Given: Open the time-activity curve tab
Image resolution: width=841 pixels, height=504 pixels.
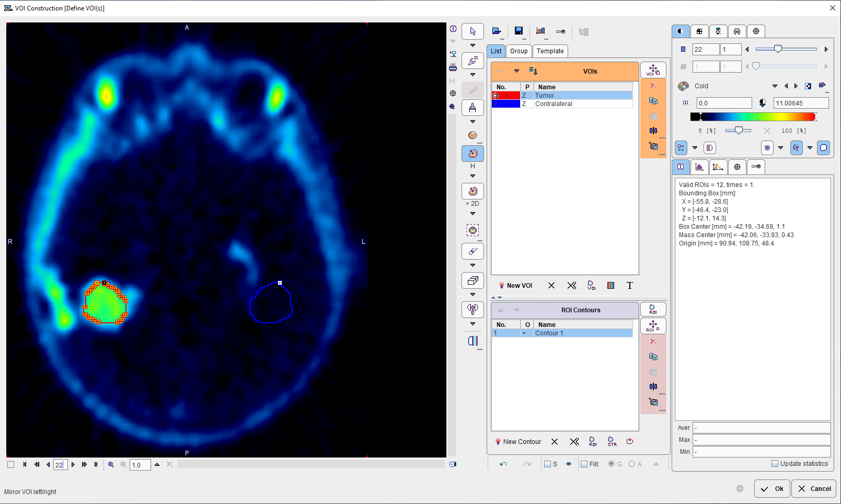Looking at the screenshot, I should 718,167.
